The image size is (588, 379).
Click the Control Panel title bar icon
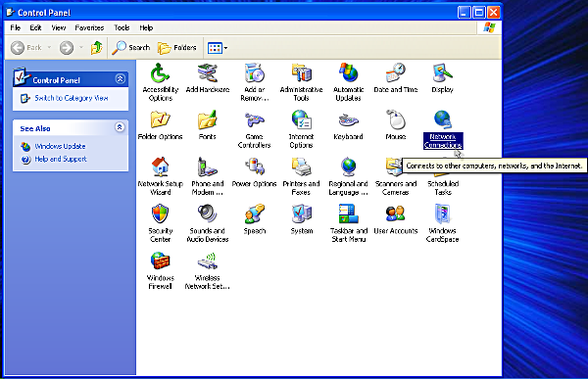pos(11,13)
